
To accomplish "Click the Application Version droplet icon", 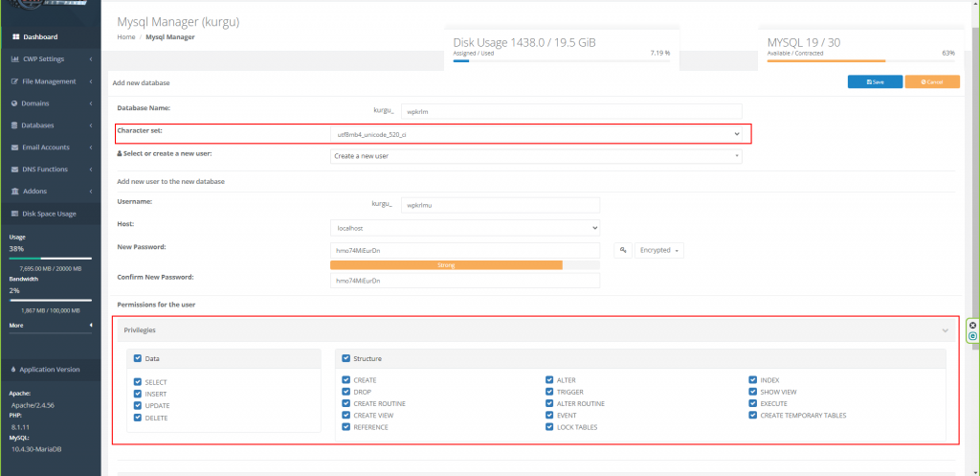I will [13, 370].
